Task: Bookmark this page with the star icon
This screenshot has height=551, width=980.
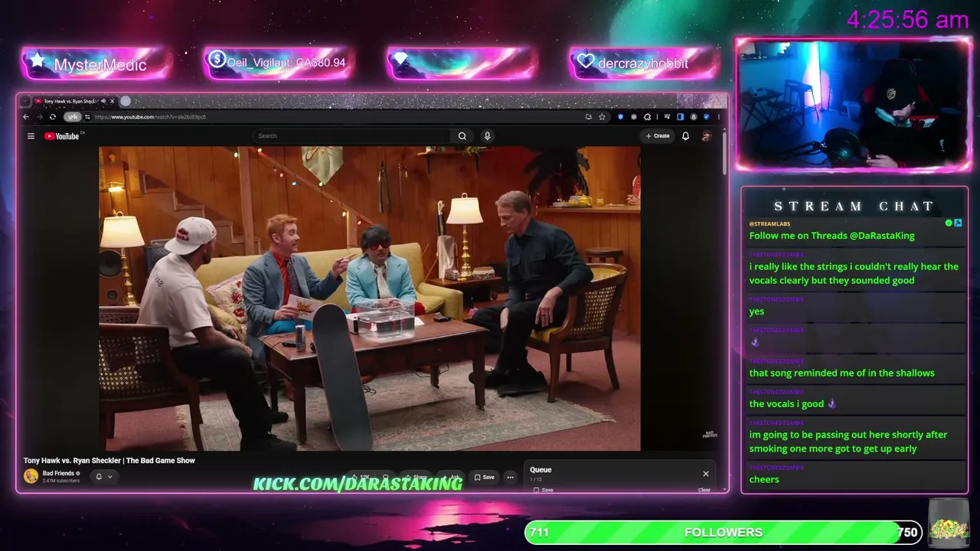Action: point(602,117)
